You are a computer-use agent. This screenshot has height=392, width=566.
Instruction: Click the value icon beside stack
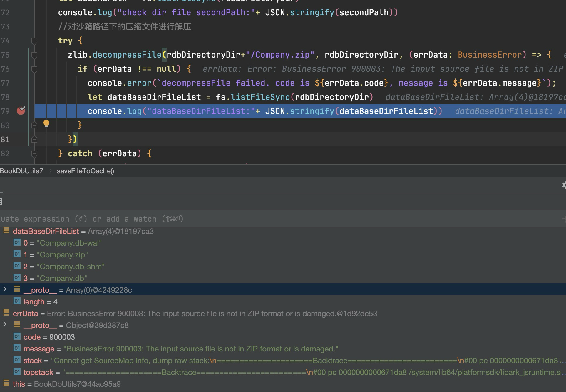click(17, 360)
